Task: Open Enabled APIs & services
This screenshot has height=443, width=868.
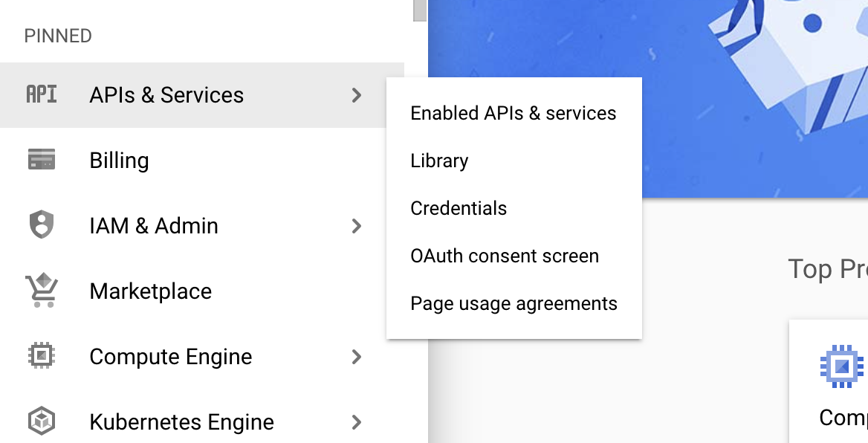Action: [513, 113]
